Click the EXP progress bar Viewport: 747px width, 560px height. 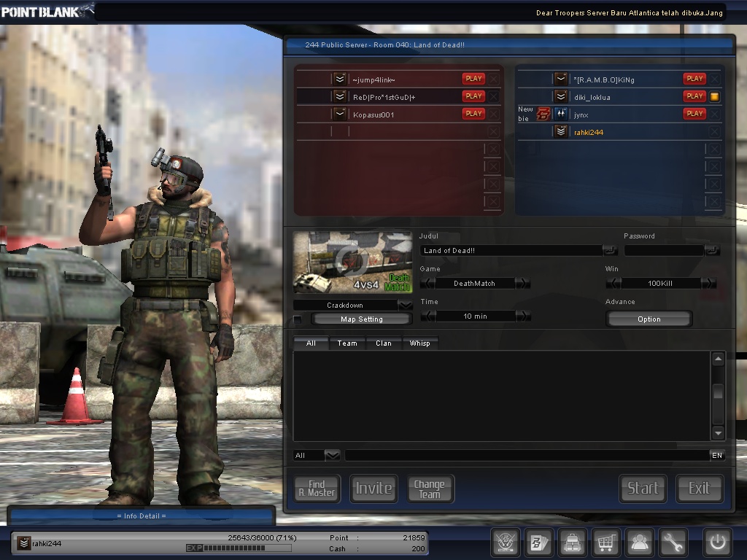(x=239, y=548)
